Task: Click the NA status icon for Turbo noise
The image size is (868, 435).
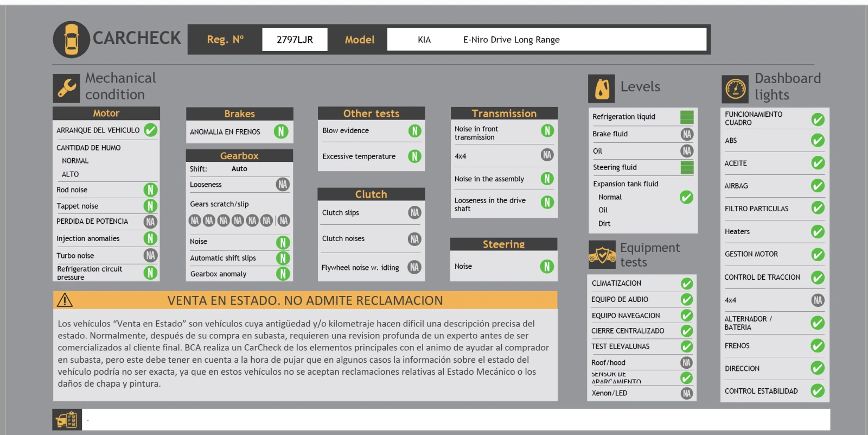Action: (x=150, y=255)
